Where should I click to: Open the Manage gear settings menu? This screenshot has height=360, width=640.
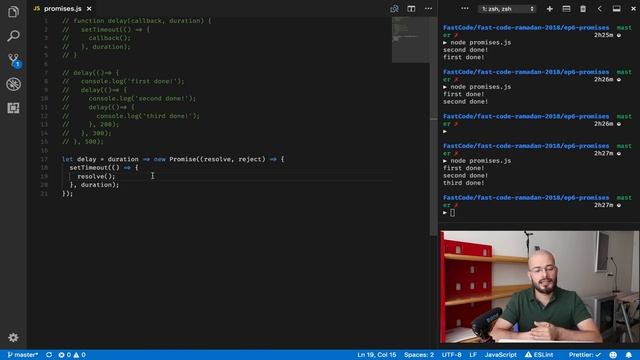[x=13, y=337]
